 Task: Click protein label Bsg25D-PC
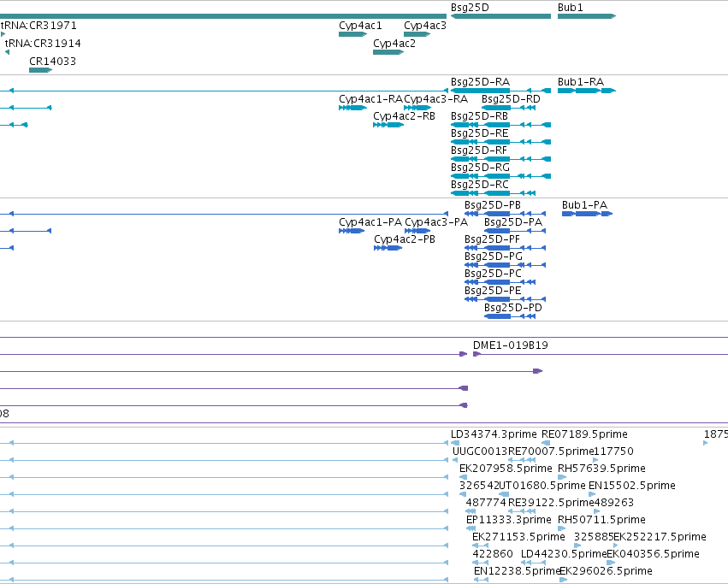click(x=493, y=274)
